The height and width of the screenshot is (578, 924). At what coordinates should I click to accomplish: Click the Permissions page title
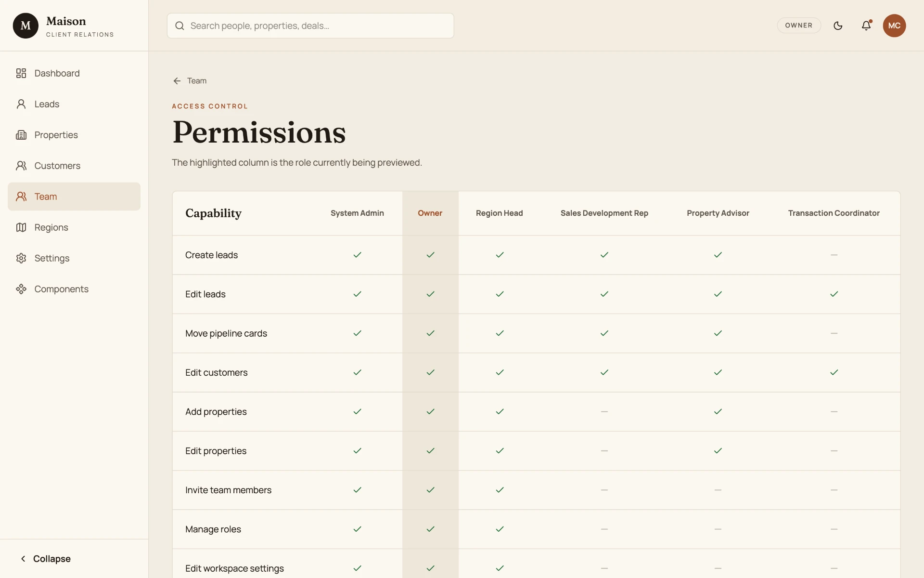259,132
